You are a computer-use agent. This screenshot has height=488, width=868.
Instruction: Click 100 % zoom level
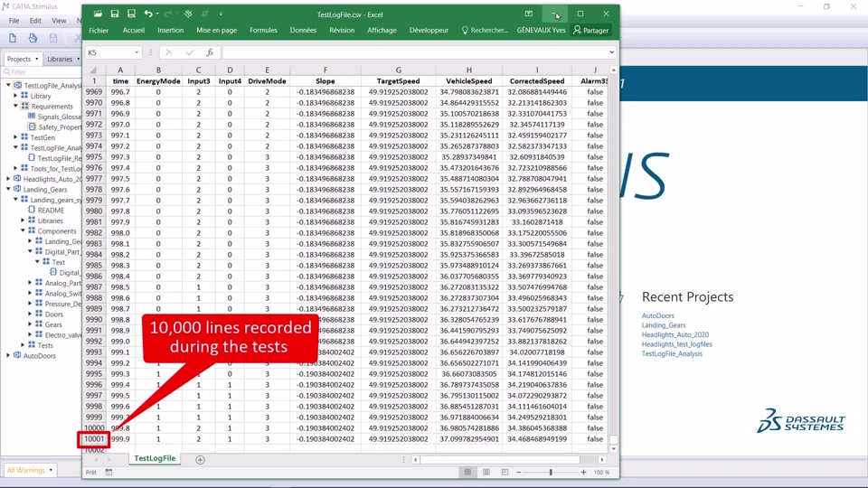[x=601, y=473]
